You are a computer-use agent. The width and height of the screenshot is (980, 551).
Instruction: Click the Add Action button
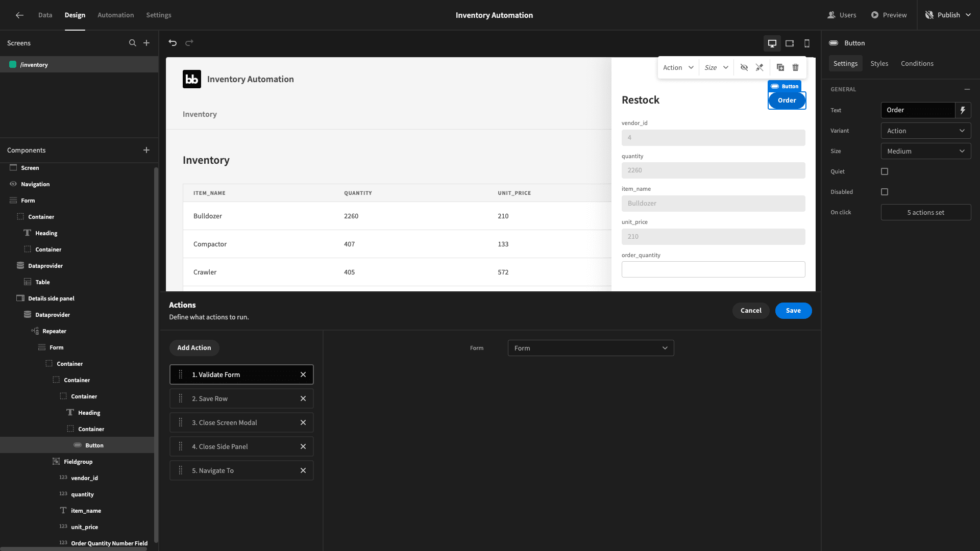click(x=194, y=347)
